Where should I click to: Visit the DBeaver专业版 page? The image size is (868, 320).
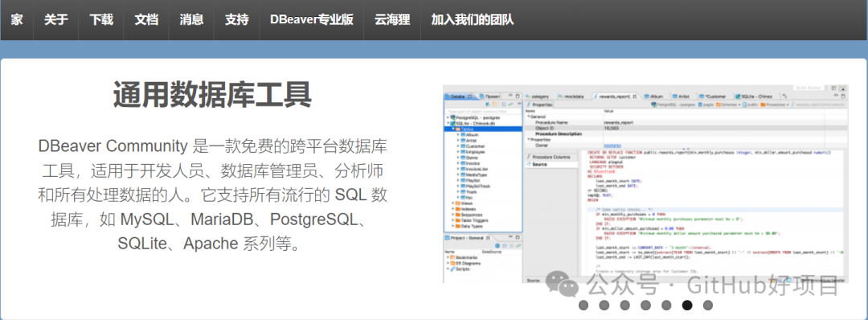[x=312, y=20]
